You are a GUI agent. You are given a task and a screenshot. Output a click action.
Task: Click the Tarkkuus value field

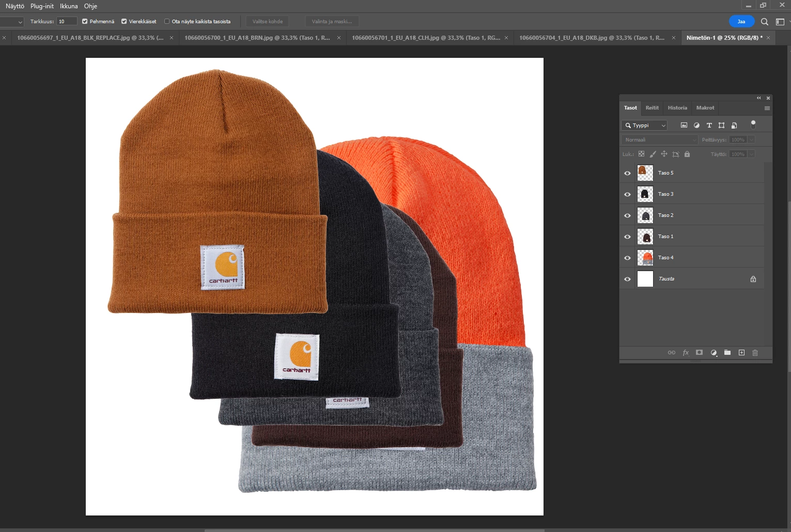tap(67, 21)
